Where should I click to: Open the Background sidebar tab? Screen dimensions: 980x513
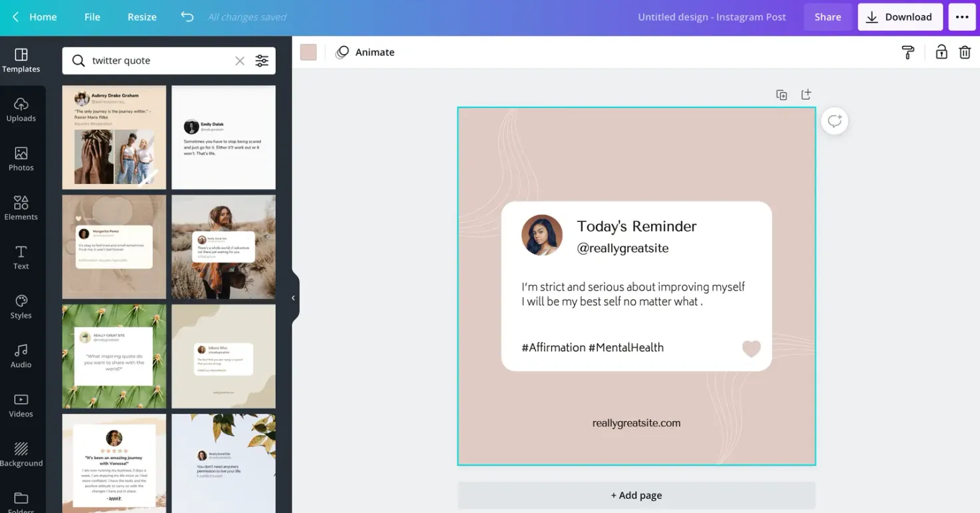21,455
